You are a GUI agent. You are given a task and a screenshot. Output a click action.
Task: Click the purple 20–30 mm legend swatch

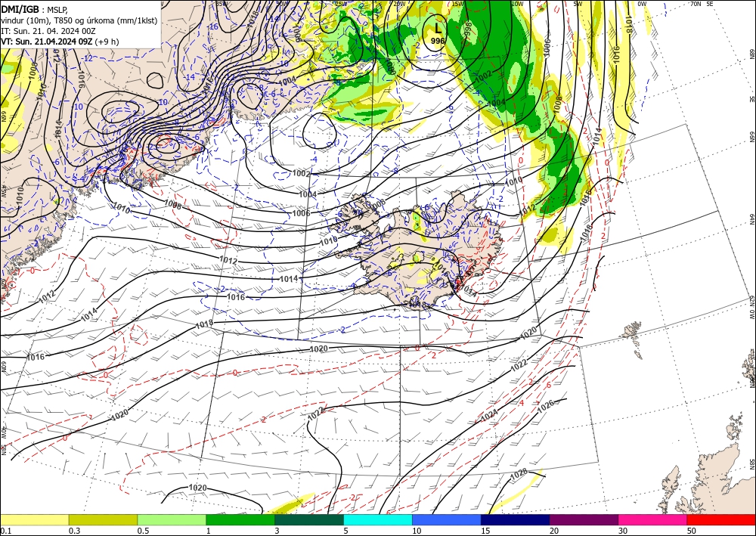coord(584,519)
